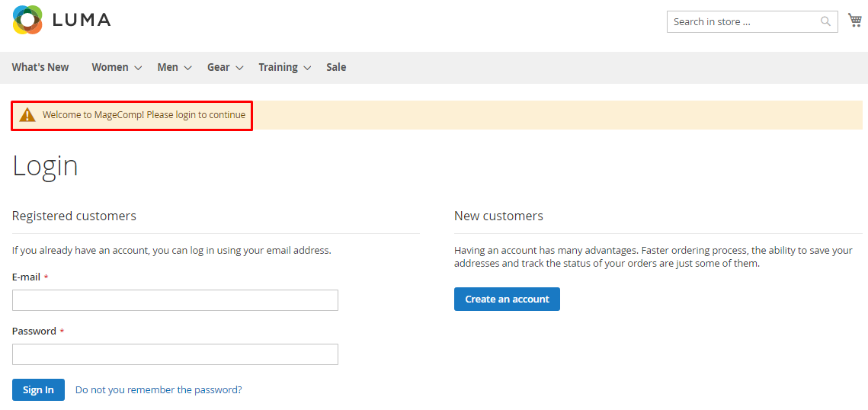The image size is (868, 410).
Task: Click the warning triangle icon in message
Action: pos(27,115)
